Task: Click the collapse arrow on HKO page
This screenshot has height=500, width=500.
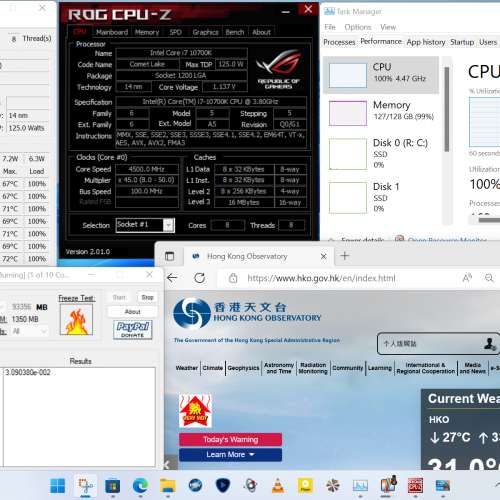Action: pos(167,464)
